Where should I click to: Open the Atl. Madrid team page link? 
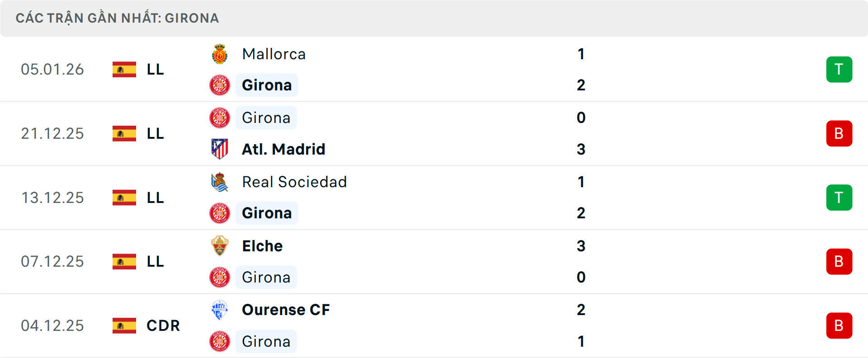click(284, 149)
